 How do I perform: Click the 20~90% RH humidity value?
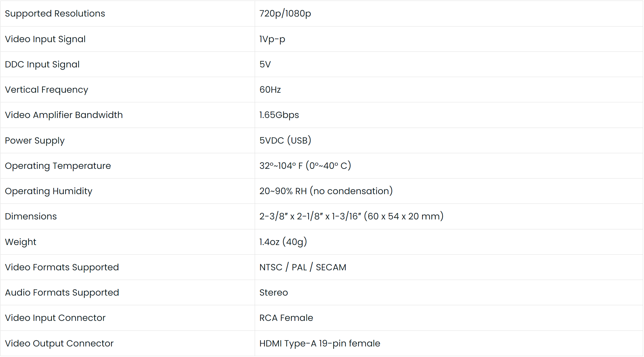[326, 191]
